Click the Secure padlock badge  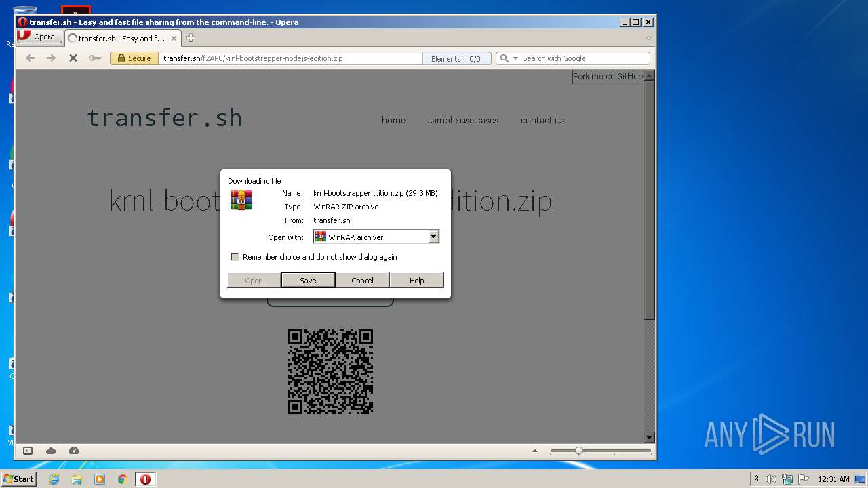coord(134,58)
